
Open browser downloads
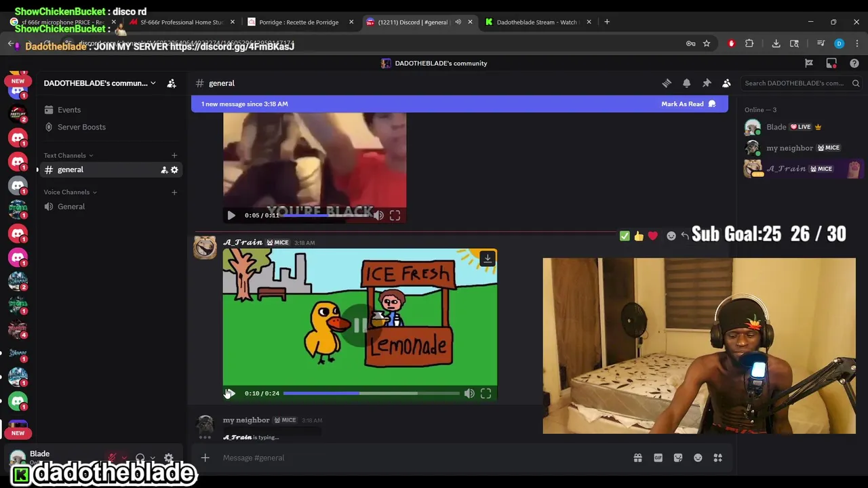click(776, 43)
